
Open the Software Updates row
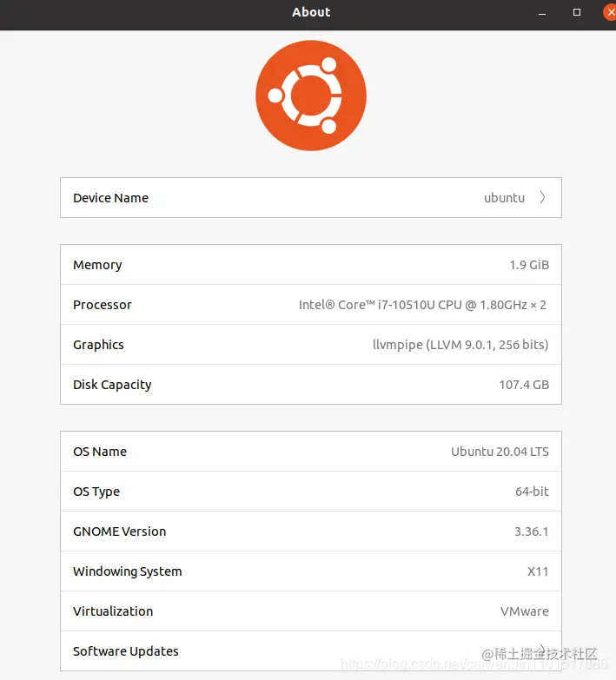(311, 651)
